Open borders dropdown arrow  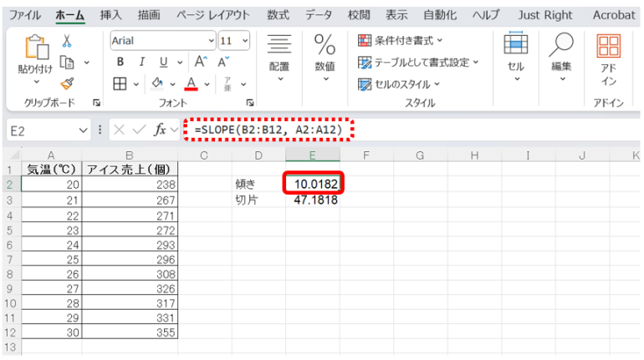point(136,84)
